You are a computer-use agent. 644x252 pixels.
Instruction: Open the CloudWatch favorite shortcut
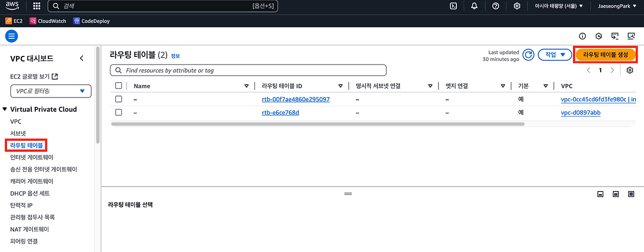pos(48,21)
